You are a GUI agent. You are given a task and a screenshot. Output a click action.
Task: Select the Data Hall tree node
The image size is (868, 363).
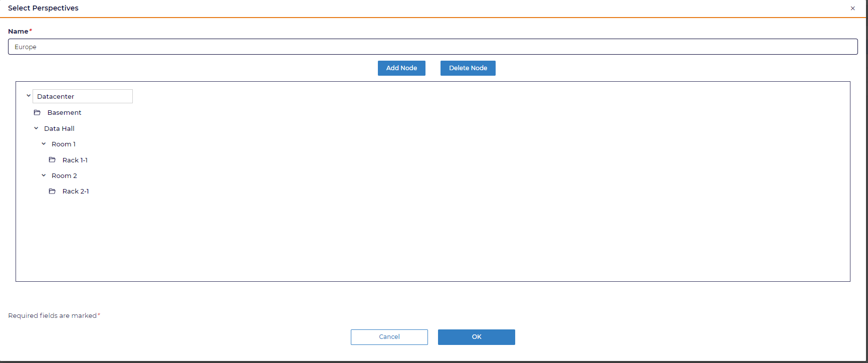pos(59,128)
